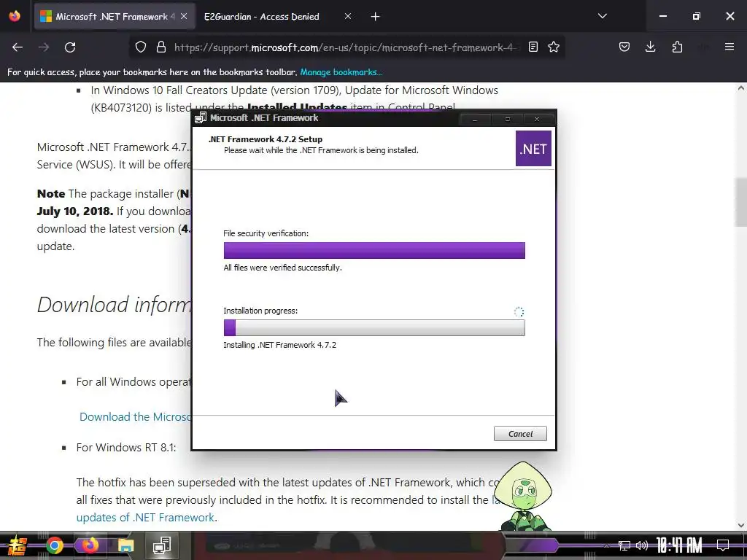Click the Firefox logo in title bar
Viewport: 747px width, 560px height.
[x=15, y=16]
